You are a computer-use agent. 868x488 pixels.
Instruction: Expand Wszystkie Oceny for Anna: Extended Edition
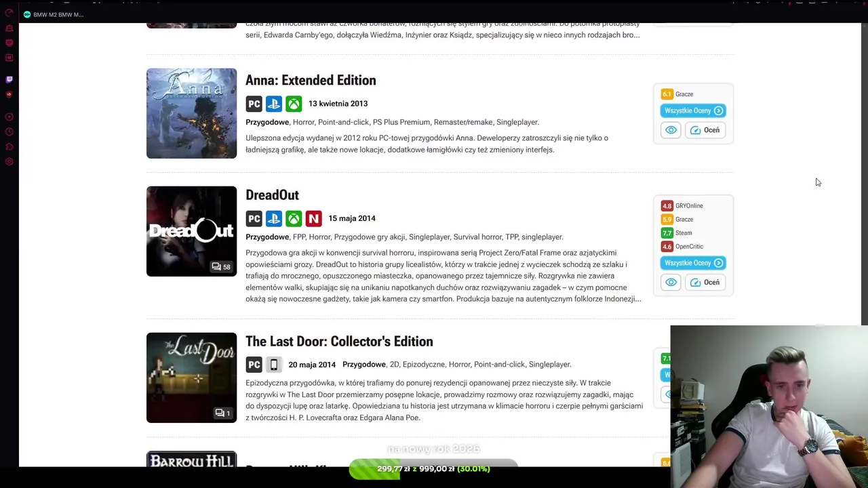pos(693,110)
